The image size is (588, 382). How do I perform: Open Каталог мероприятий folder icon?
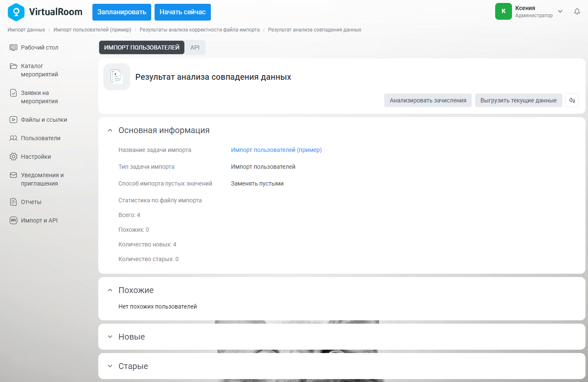point(13,66)
